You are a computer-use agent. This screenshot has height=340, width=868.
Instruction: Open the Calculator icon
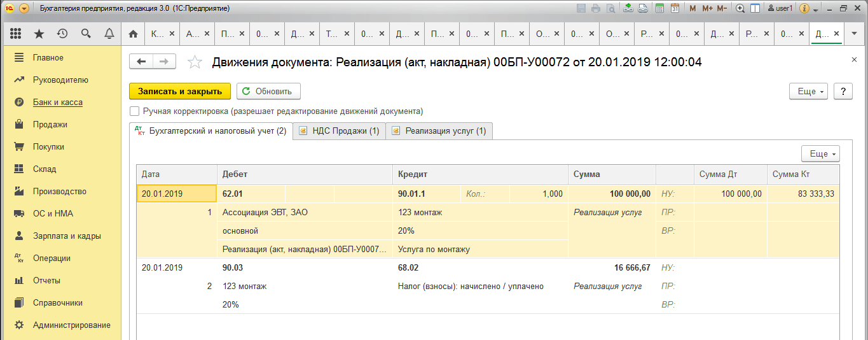[x=660, y=8]
